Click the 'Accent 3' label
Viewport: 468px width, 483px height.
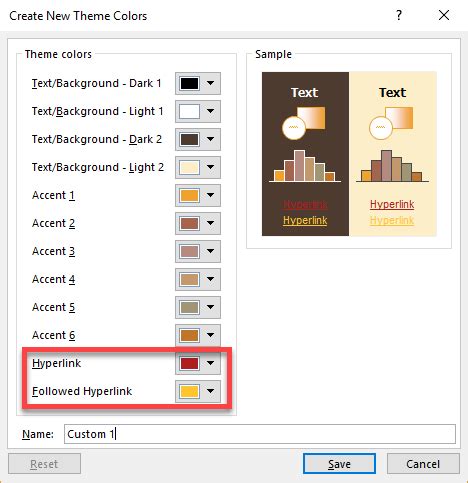coord(53,251)
